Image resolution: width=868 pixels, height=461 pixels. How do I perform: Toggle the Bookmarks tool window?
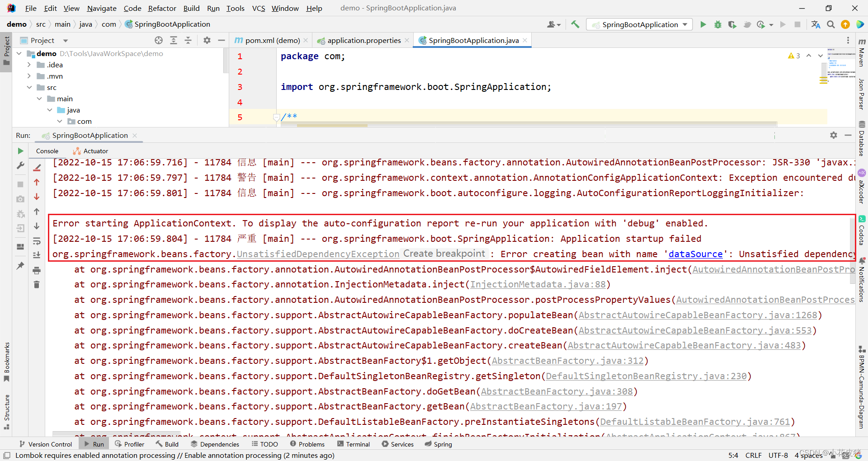pyautogui.click(x=7, y=362)
